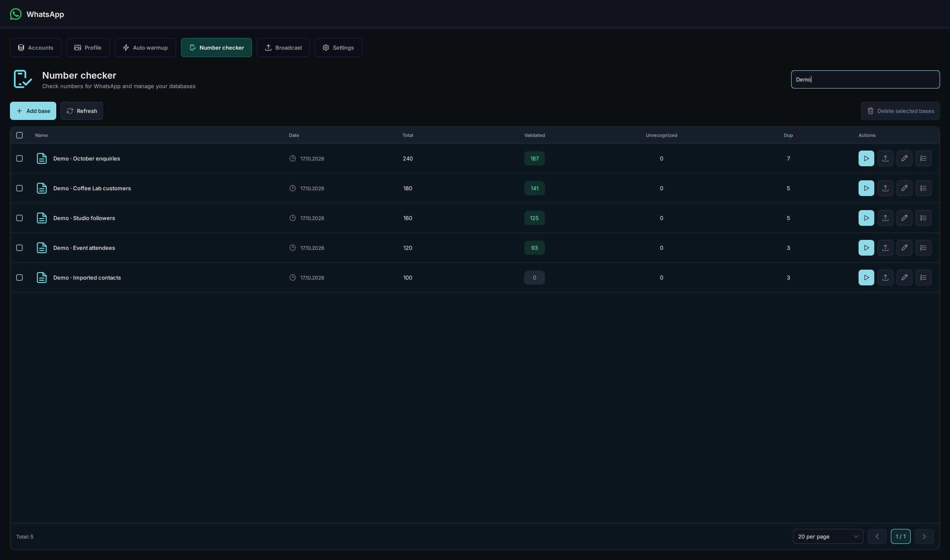Click the Unrecognized column header
This screenshot has height=560, width=950.
click(661, 135)
